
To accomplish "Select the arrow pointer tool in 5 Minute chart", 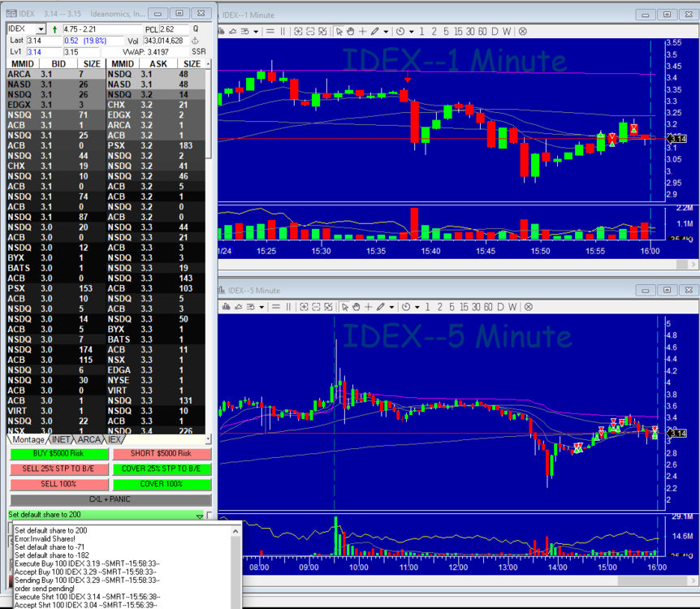I will coord(344,306).
